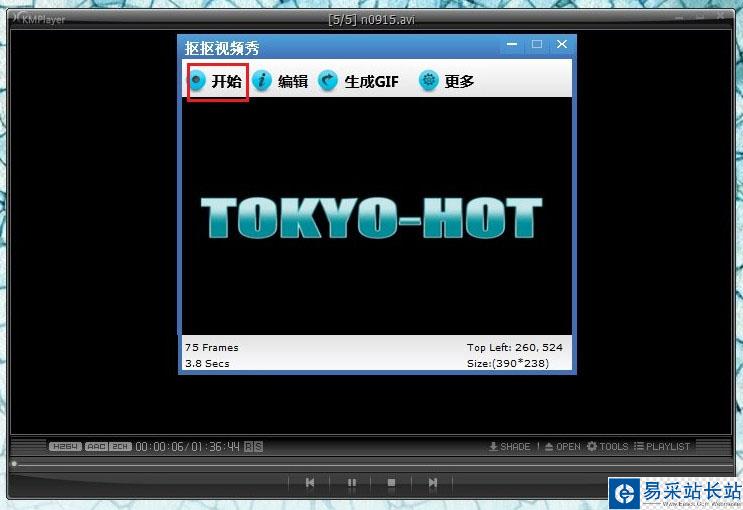
Task: Click the '75 Frames' status text
Action: 212,347
